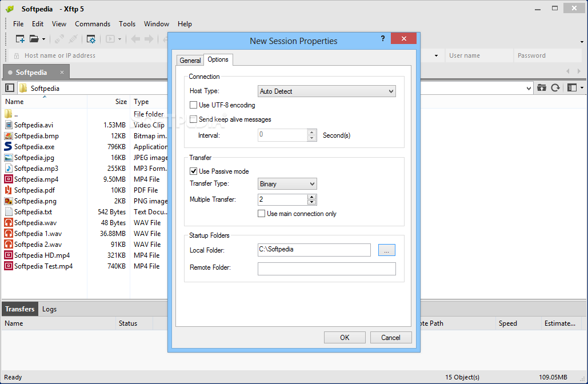588x384 pixels.
Task: Open the Tools menu
Action: coord(127,23)
